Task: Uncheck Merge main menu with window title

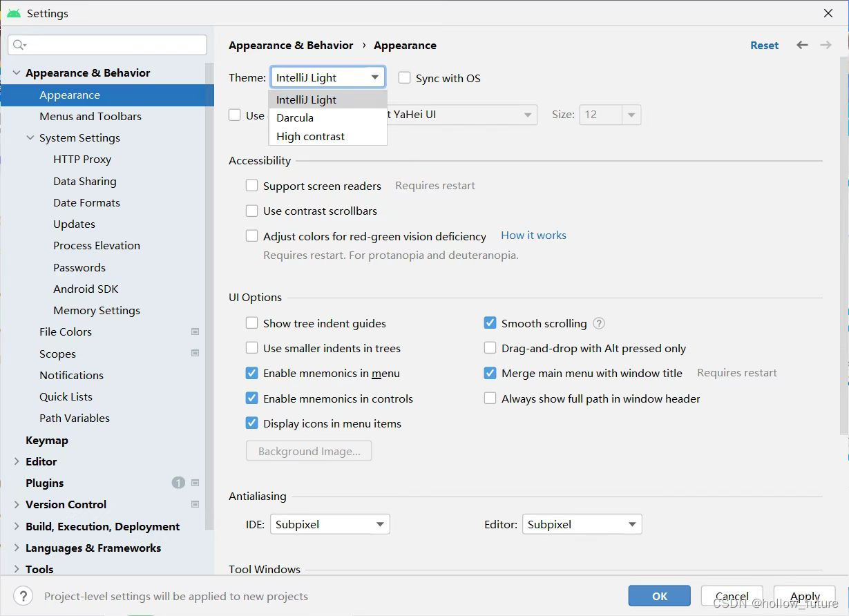Action: click(x=490, y=373)
